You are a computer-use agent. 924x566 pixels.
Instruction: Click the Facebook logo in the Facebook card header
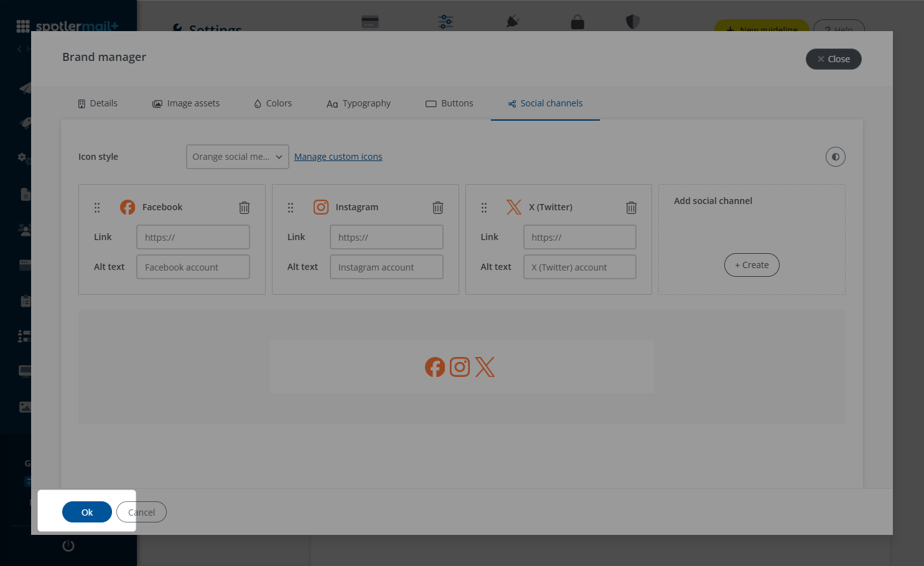pos(128,207)
